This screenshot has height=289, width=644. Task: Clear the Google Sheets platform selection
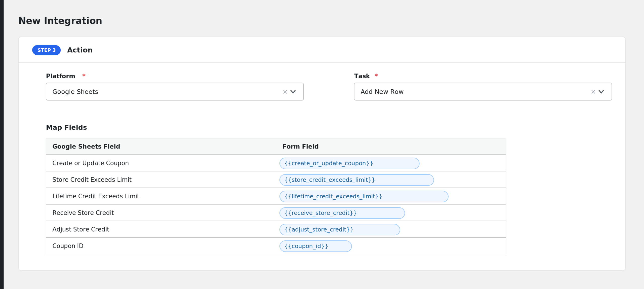click(x=285, y=92)
